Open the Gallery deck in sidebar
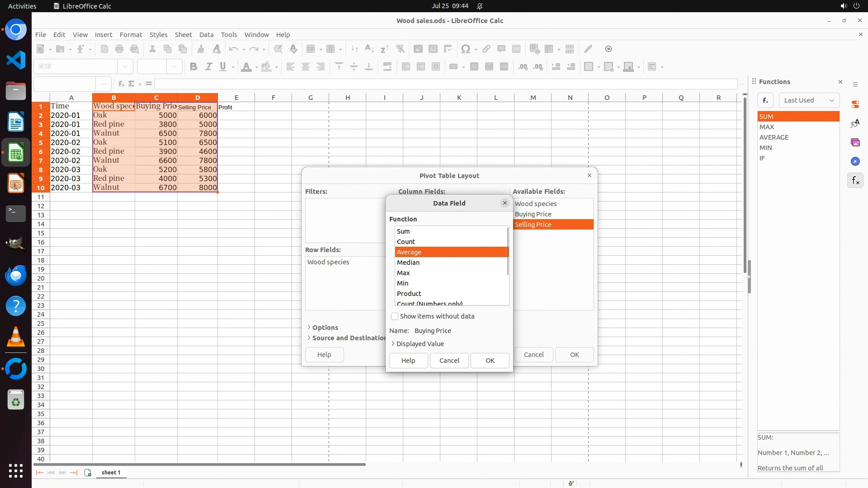 click(855, 142)
